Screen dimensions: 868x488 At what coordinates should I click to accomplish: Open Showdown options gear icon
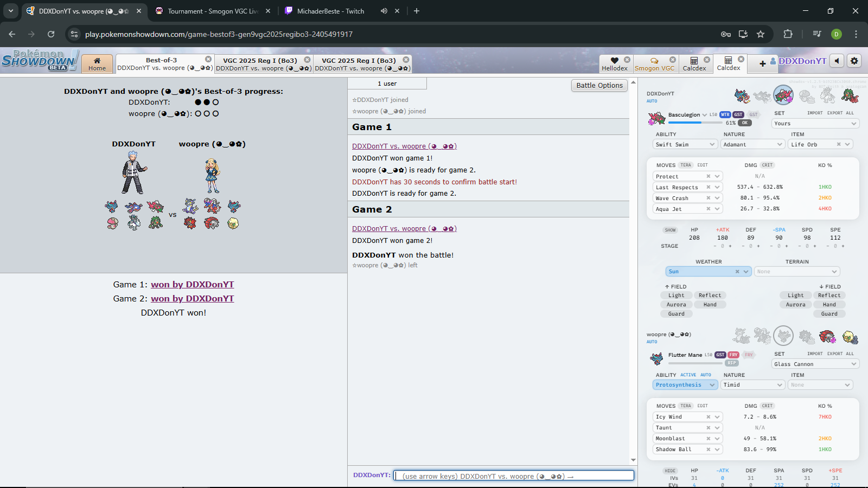854,61
